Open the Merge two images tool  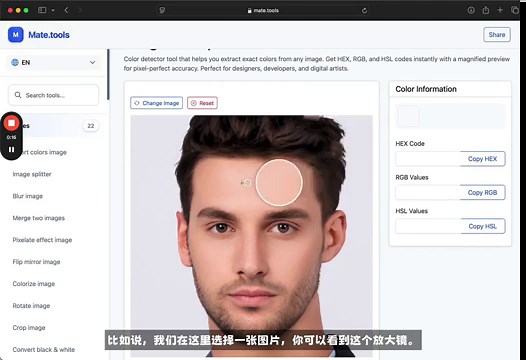(x=39, y=218)
